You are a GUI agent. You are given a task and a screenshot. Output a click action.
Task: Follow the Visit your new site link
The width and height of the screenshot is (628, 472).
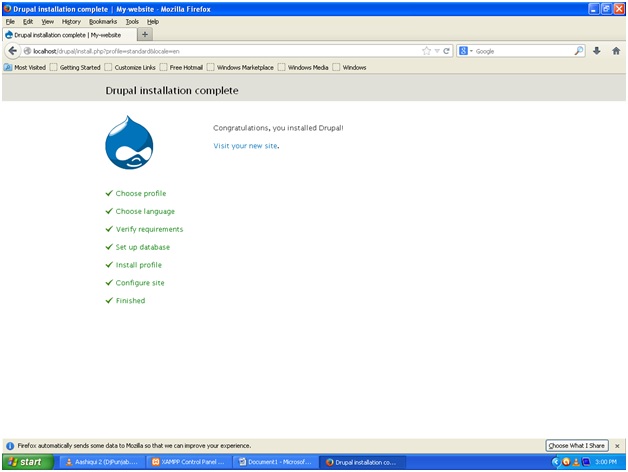[245, 146]
